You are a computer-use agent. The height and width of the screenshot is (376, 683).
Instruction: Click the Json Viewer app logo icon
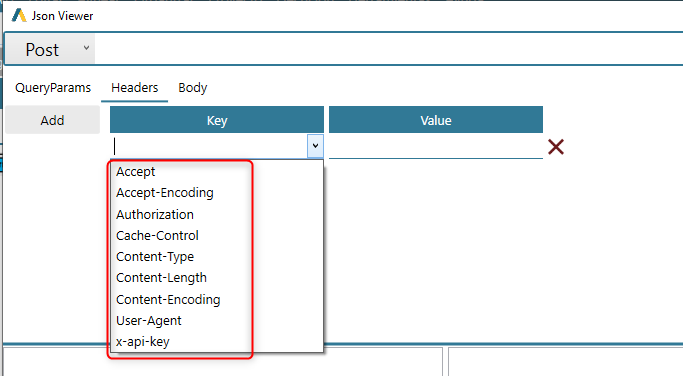pyautogui.click(x=19, y=16)
